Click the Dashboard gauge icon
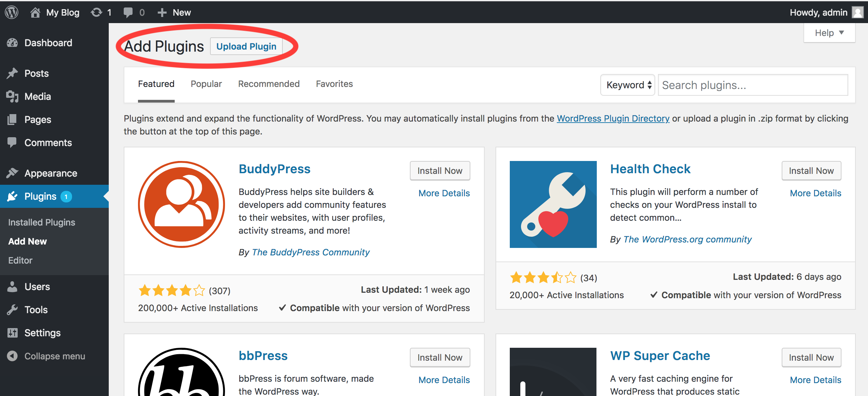Image resolution: width=868 pixels, height=396 pixels. pos(12,43)
